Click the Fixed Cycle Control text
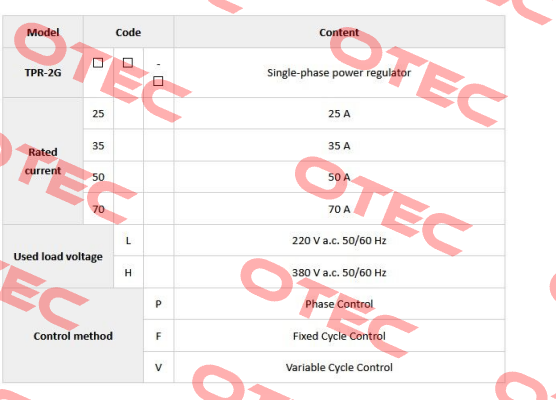The height and width of the screenshot is (400, 556). tap(339, 336)
